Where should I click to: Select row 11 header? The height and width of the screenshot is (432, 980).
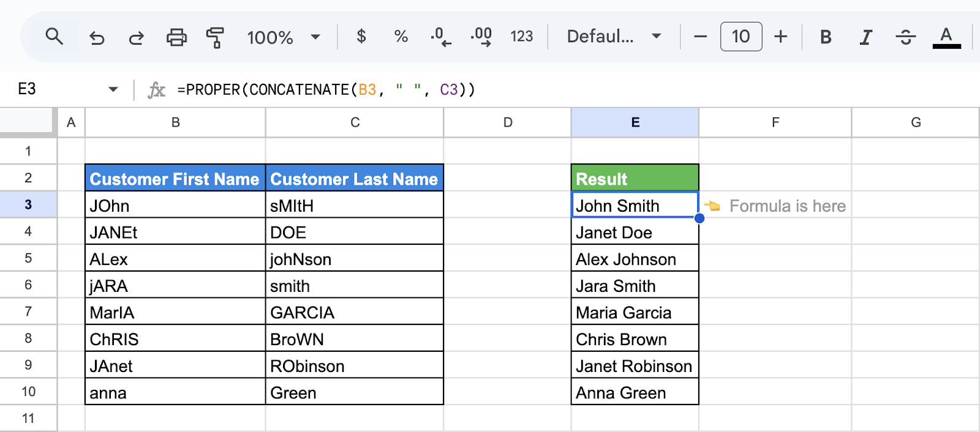(x=28, y=419)
